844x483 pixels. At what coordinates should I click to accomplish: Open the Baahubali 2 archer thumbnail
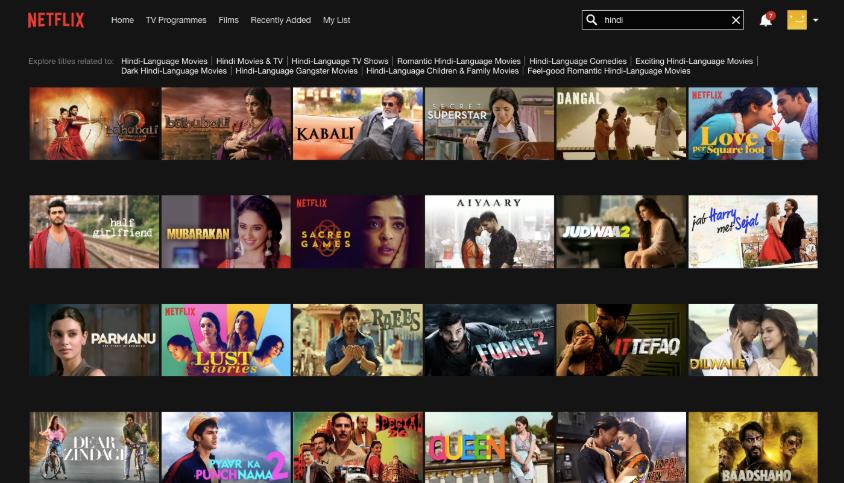point(94,123)
